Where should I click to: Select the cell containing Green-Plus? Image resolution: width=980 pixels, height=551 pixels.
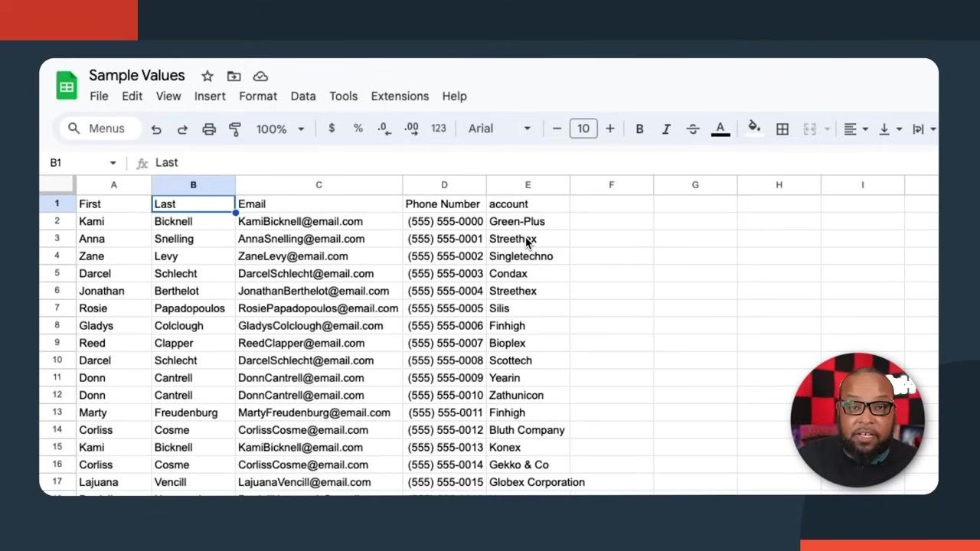[x=528, y=222]
